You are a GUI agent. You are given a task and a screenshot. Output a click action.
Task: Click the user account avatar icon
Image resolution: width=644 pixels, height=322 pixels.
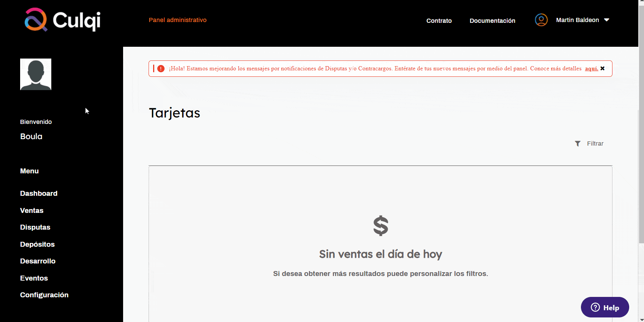(541, 20)
